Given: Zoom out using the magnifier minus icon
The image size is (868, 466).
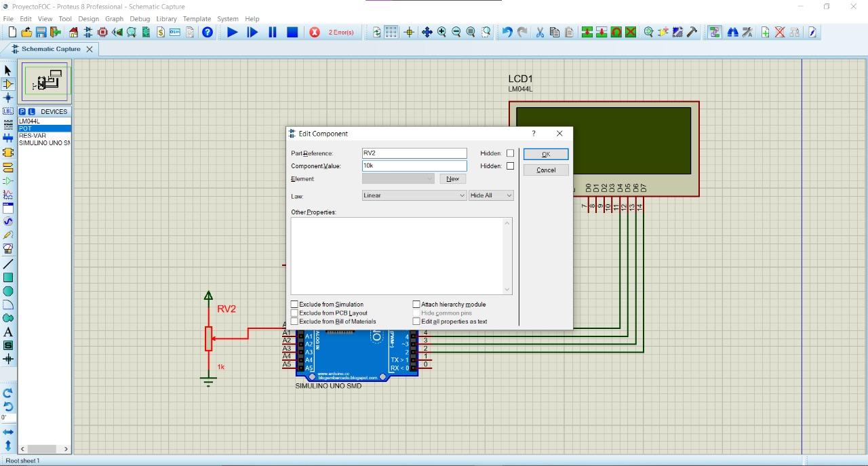Looking at the screenshot, I should (456, 32).
